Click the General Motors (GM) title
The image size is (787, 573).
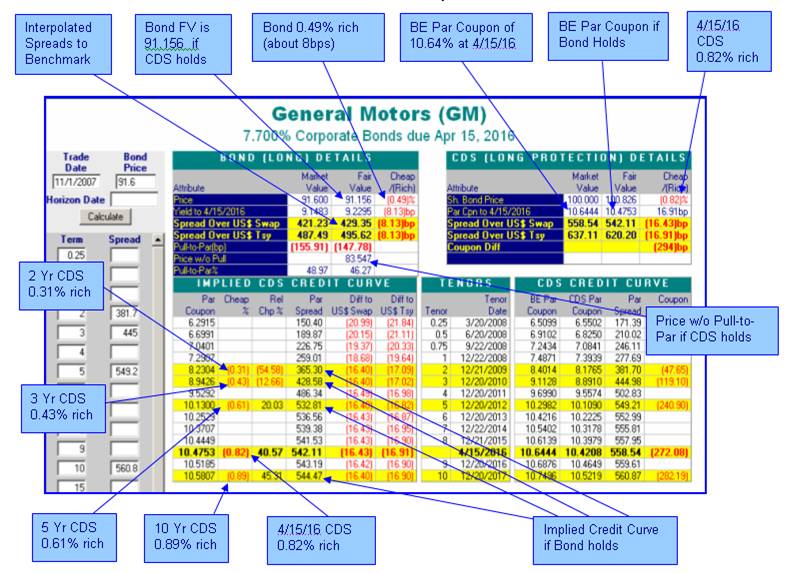pyautogui.click(x=379, y=114)
